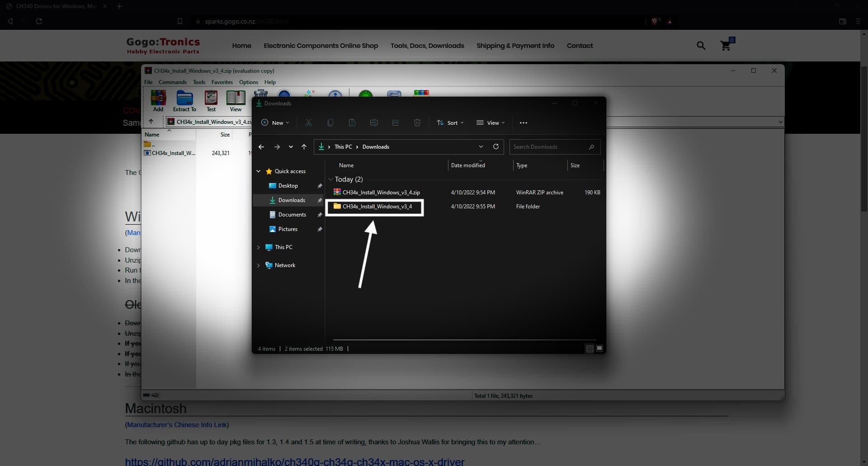Open Shipping & Payment Info link
The image size is (868, 466).
tap(515, 46)
